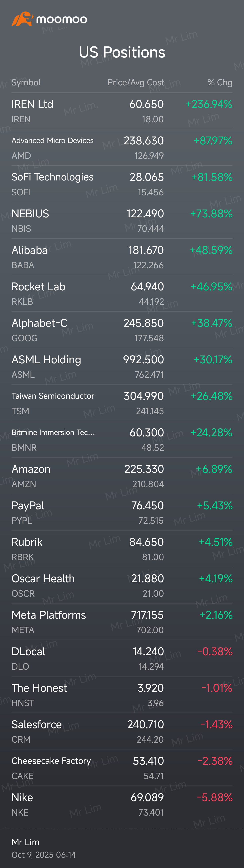The height and width of the screenshot is (868, 244).
Task: Click Amazon's +6.89% change value
Action: (x=214, y=469)
